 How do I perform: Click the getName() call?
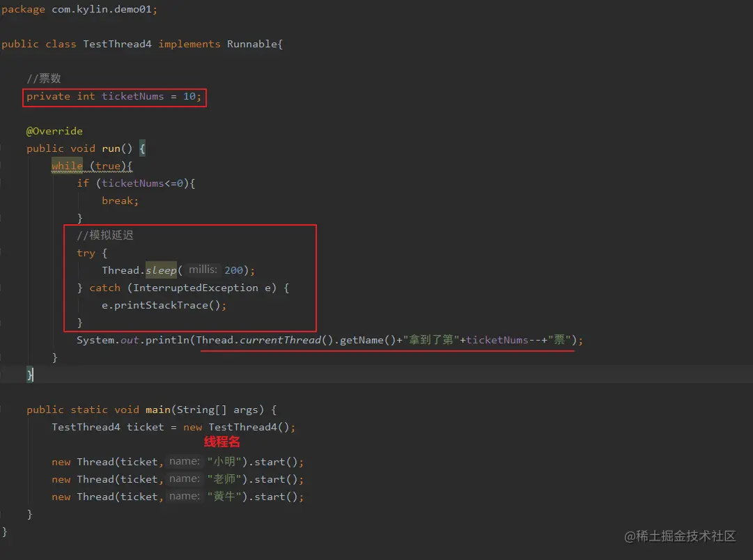click(x=368, y=340)
